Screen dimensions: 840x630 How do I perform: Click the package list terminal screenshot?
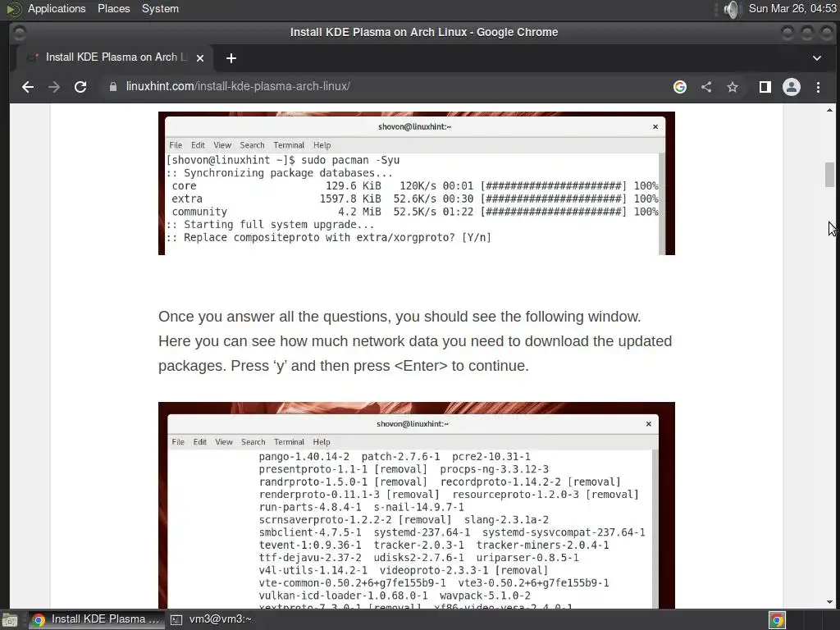click(416, 505)
